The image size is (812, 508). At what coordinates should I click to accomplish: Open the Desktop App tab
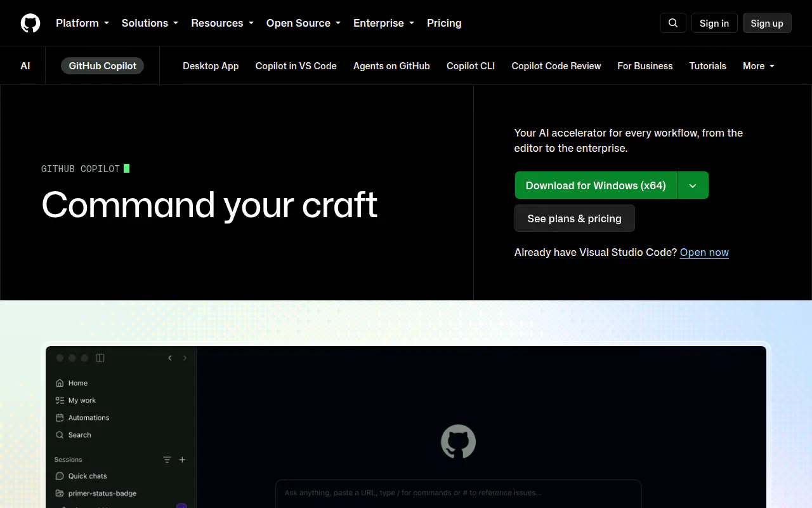tap(211, 66)
